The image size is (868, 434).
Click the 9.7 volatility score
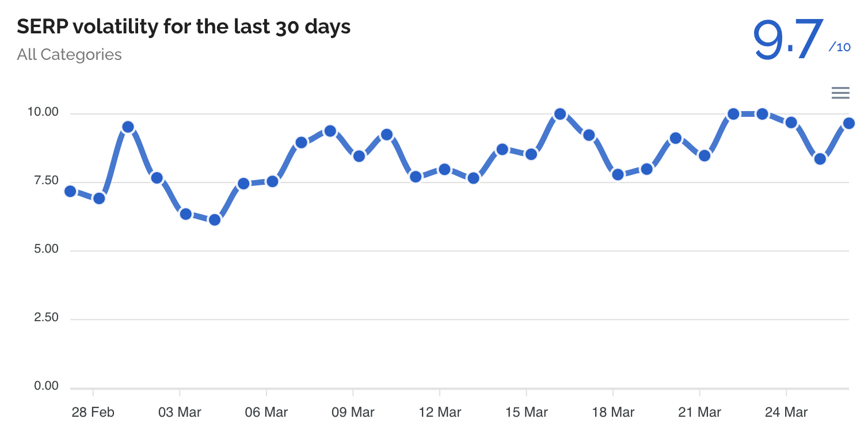(788, 40)
